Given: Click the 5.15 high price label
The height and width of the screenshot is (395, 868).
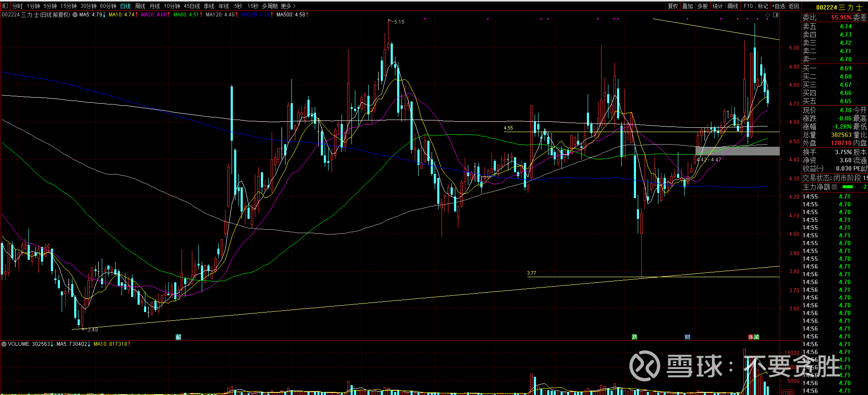Looking at the screenshot, I should [399, 22].
